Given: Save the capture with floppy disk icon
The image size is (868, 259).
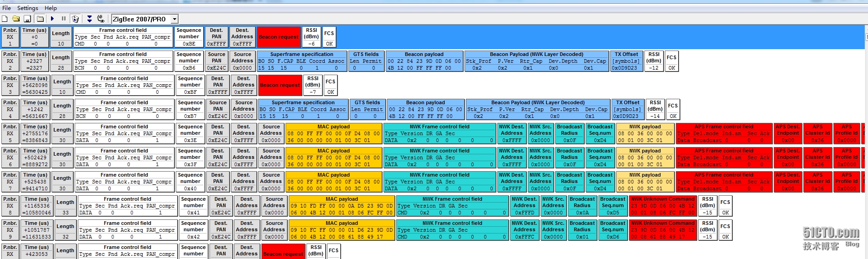Looking at the screenshot, I should point(27,19).
